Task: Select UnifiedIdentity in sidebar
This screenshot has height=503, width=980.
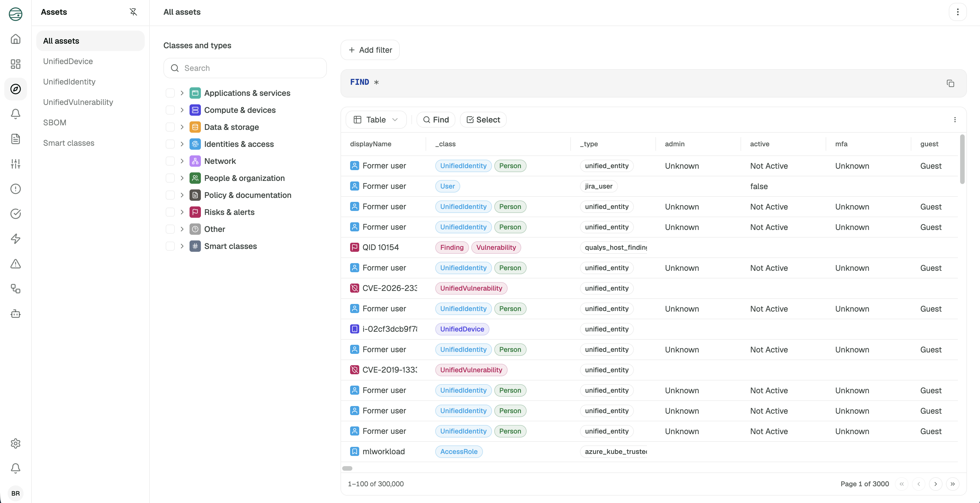Action: tap(91, 82)
